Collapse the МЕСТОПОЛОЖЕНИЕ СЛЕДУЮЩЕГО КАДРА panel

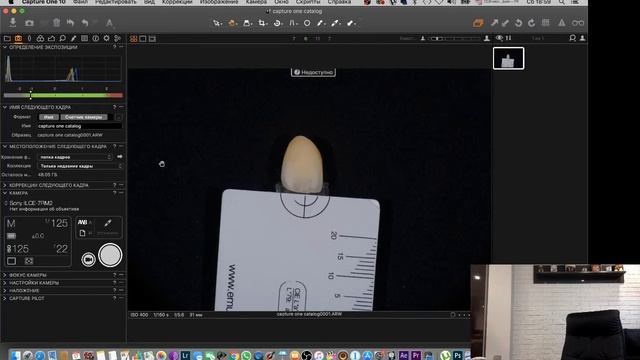[5, 147]
